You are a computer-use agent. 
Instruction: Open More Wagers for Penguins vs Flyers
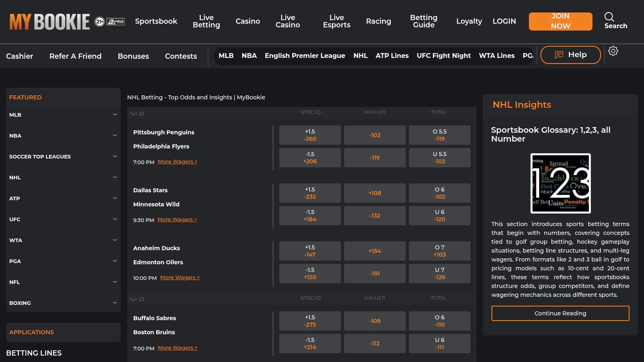coord(178,161)
